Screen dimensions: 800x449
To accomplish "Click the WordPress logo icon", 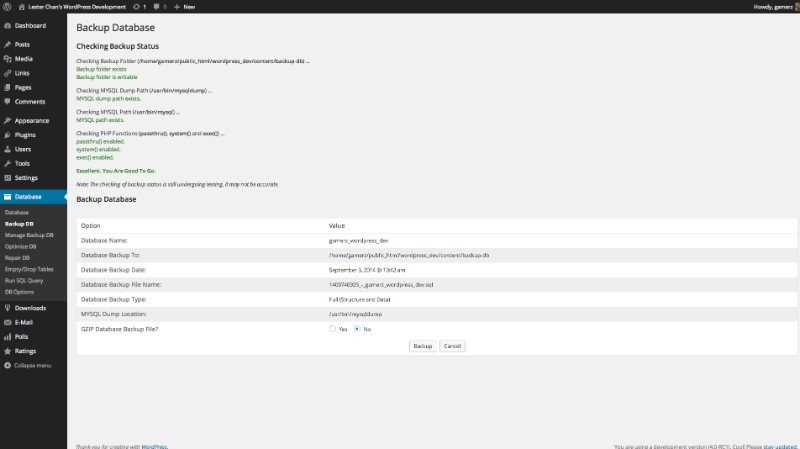I will pos(7,7).
